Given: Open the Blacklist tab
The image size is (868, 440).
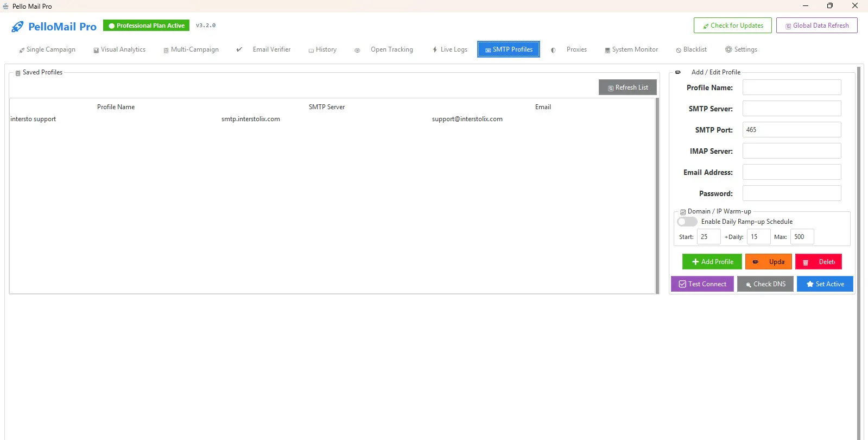Looking at the screenshot, I should (692, 49).
